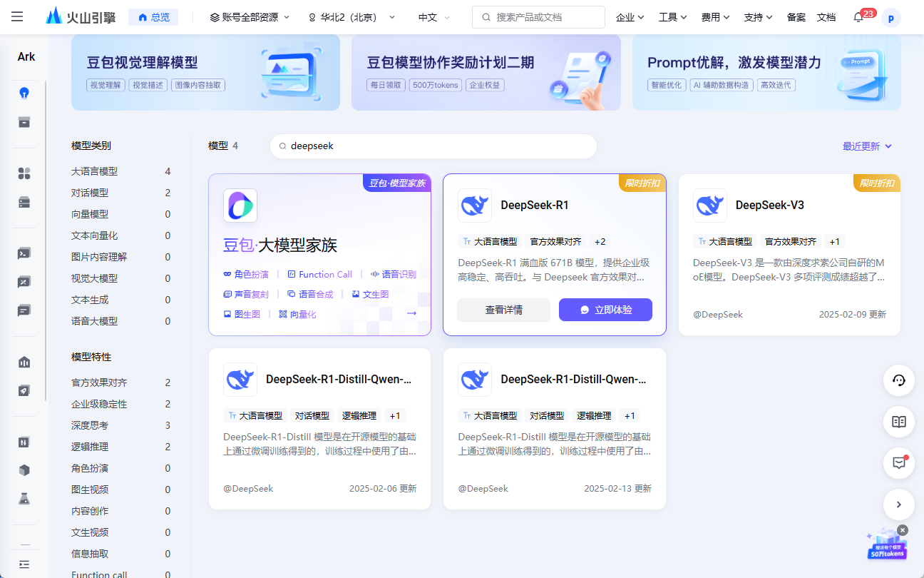Image resolution: width=924 pixels, height=578 pixels.
Task: Filter by 语音大模型 category
Action: coord(121,321)
